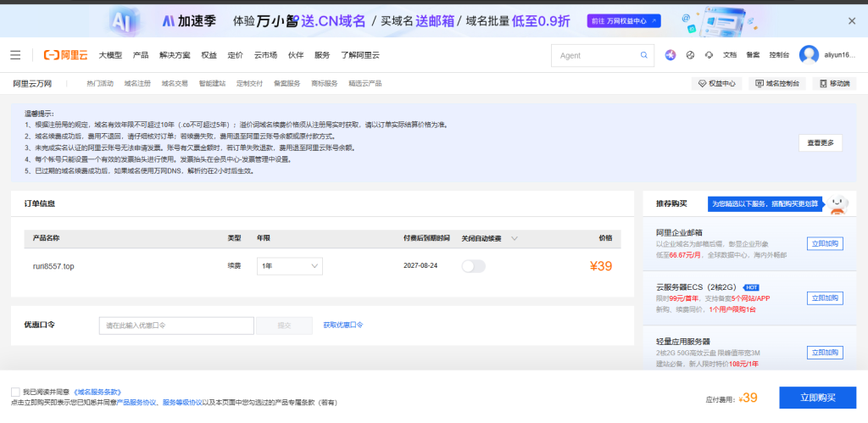868x423 pixels.
Task: Toggle the auto-renewal switch for rurl8557.top
Action: point(473,266)
